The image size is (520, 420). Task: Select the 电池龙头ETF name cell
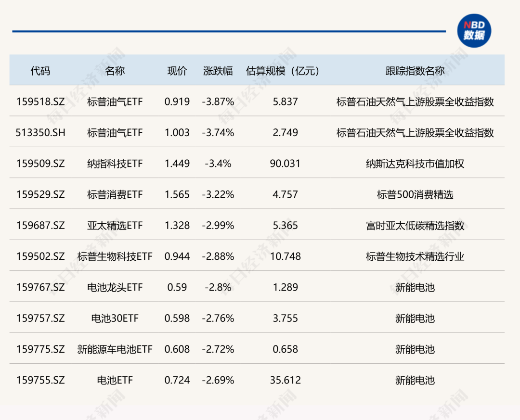tap(115, 287)
